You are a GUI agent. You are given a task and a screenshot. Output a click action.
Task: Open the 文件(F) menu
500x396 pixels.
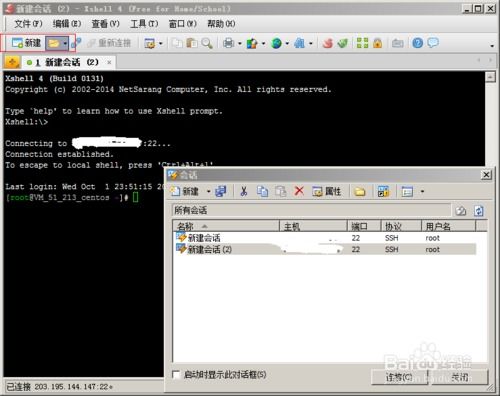tap(28, 24)
